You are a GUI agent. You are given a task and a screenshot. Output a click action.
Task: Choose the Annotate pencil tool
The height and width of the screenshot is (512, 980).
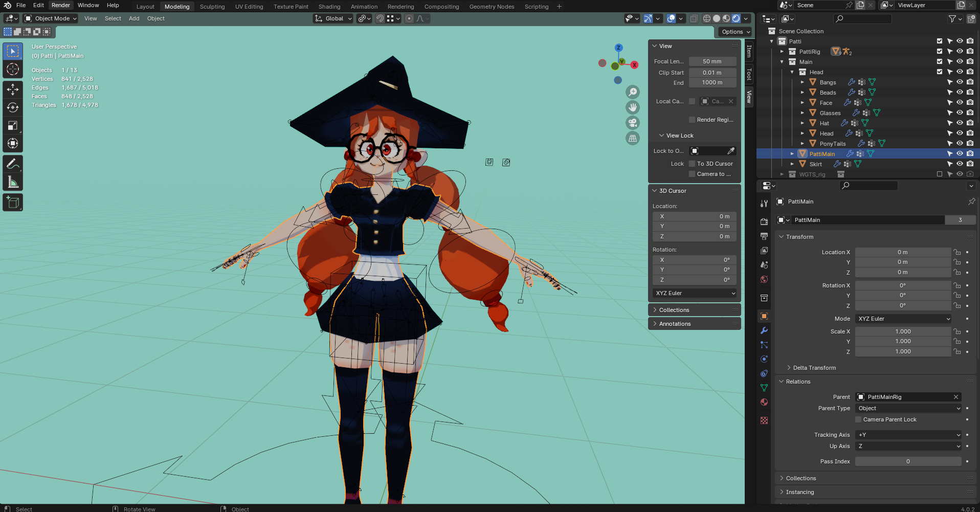point(13,164)
